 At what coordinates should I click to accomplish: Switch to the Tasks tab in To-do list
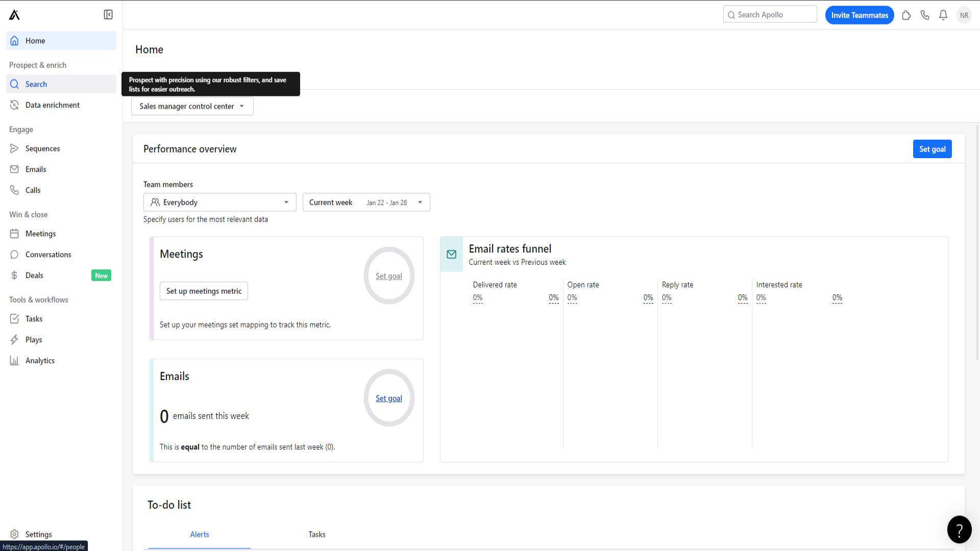point(317,534)
